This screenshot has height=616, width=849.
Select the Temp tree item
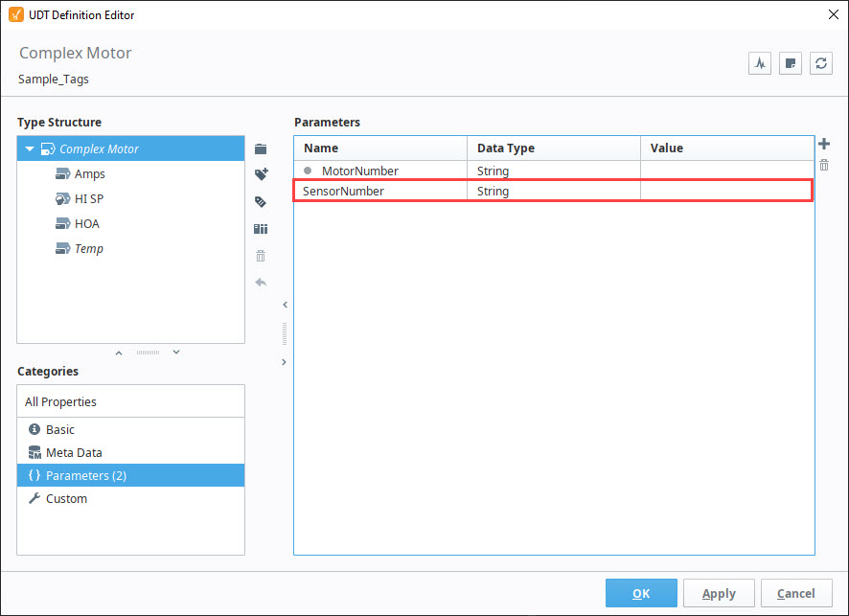130,248
